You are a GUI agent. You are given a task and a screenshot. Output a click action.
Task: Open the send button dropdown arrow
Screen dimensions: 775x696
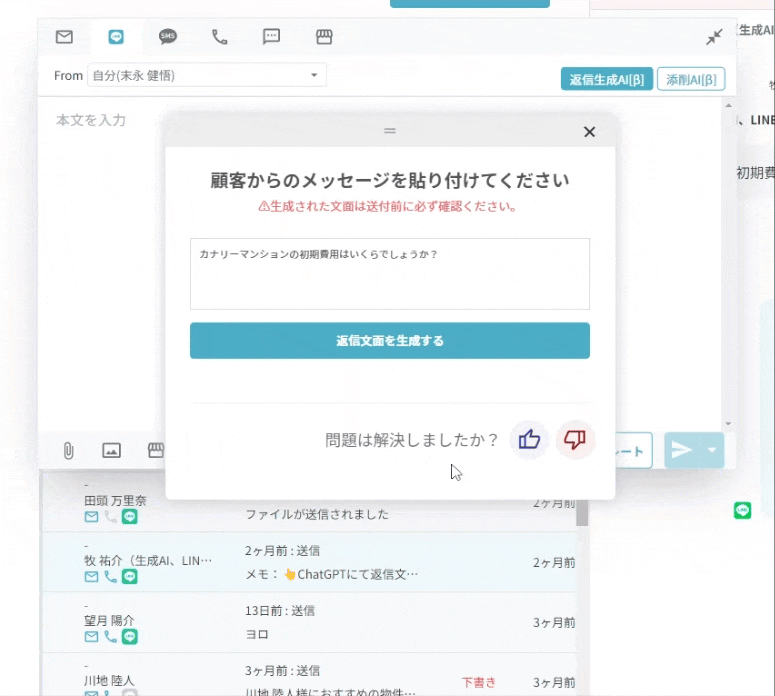(x=711, y=450)
